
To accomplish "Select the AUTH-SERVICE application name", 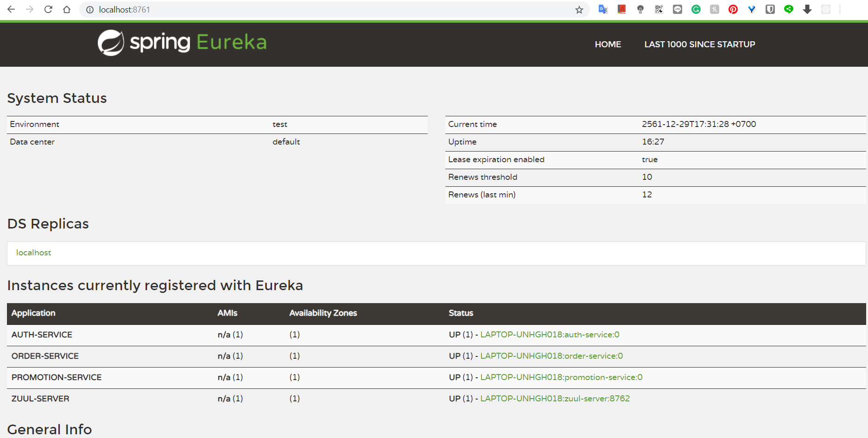I will point(42,335).
